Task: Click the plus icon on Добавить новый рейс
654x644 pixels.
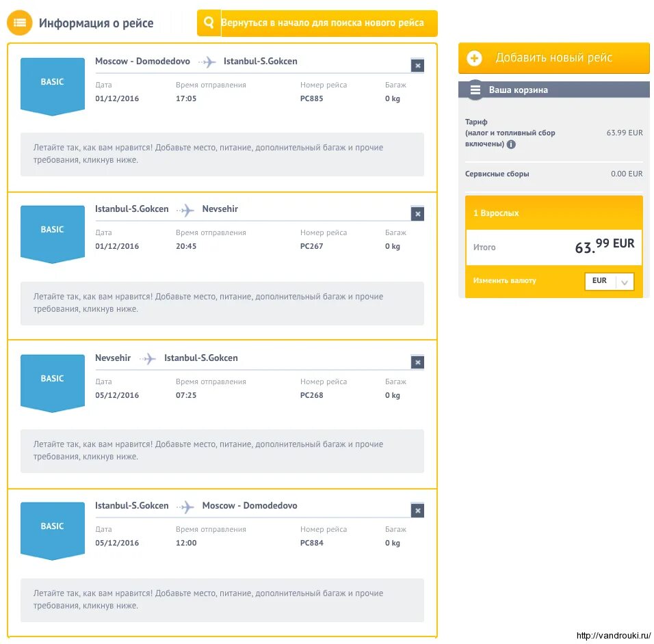Action: click(474, 58)
